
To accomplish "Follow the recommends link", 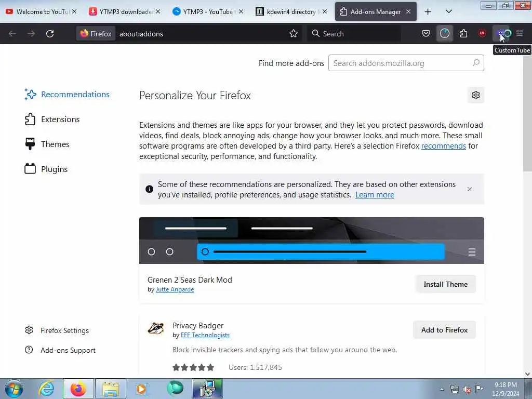I will point(444,146).
